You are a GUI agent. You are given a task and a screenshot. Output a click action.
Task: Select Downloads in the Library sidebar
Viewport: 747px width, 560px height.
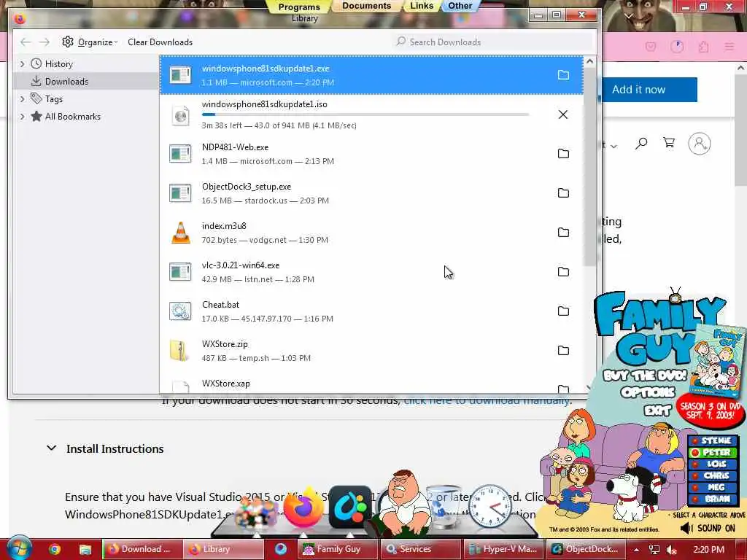pyautogui.click(x=66, y=82)
